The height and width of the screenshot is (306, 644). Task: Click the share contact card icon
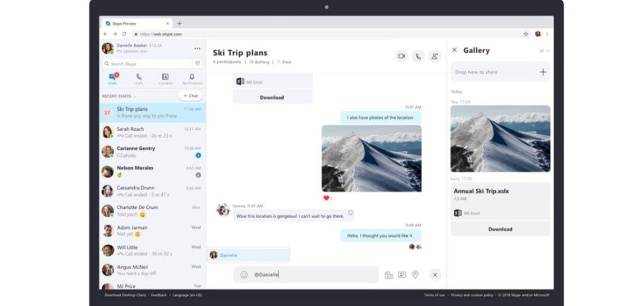pyautogui.click(x=402, y=275)
